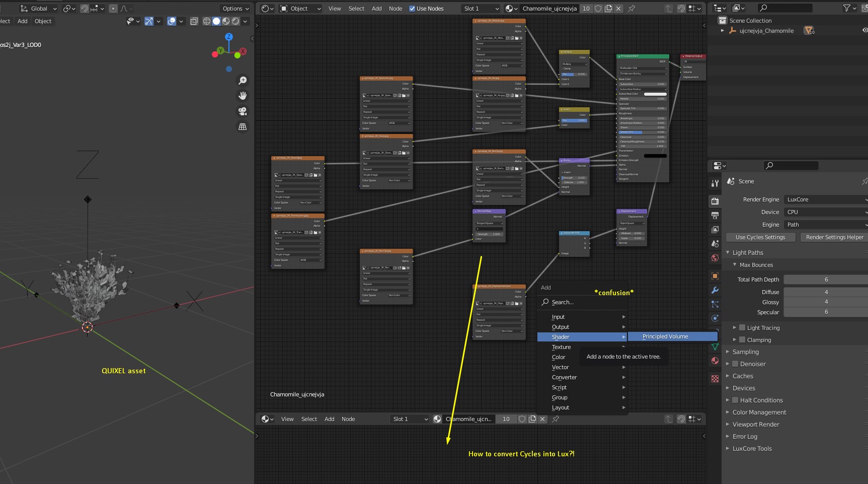Click the viewport zoom magnifier icon
The width and height of the screenshot is (868, 484).
tap(243, 81)
